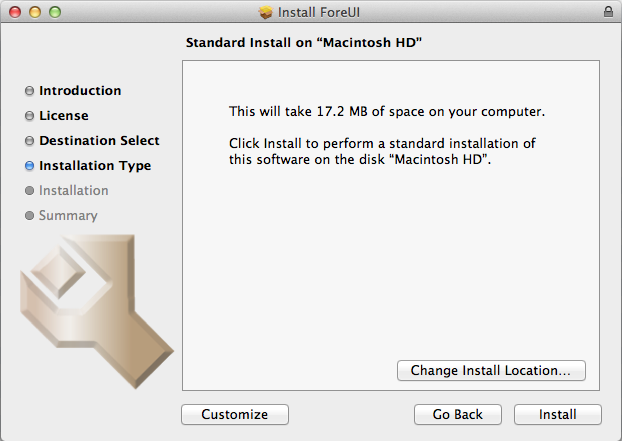Click the grayed Installation step bullet
The image size is (622, 441).
(29, 191)
